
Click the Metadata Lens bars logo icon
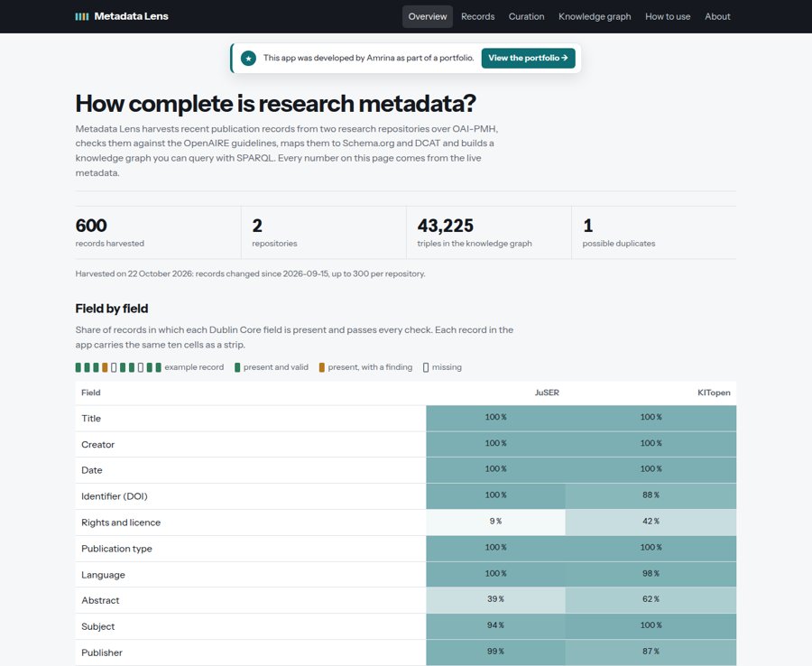tap(82, 16)
